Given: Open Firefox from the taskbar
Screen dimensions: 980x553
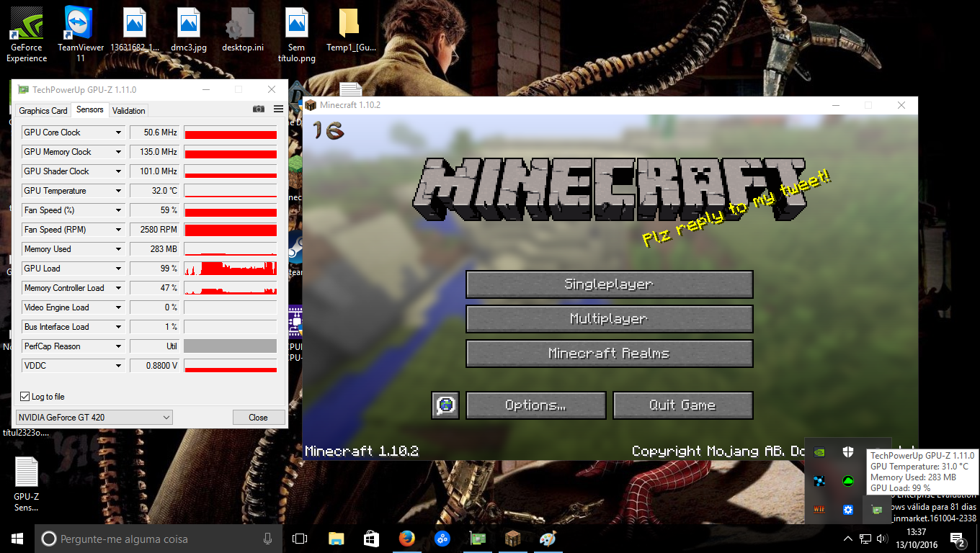Looking at the screenshot, I should pyautogui.click(x=408, y=539).
